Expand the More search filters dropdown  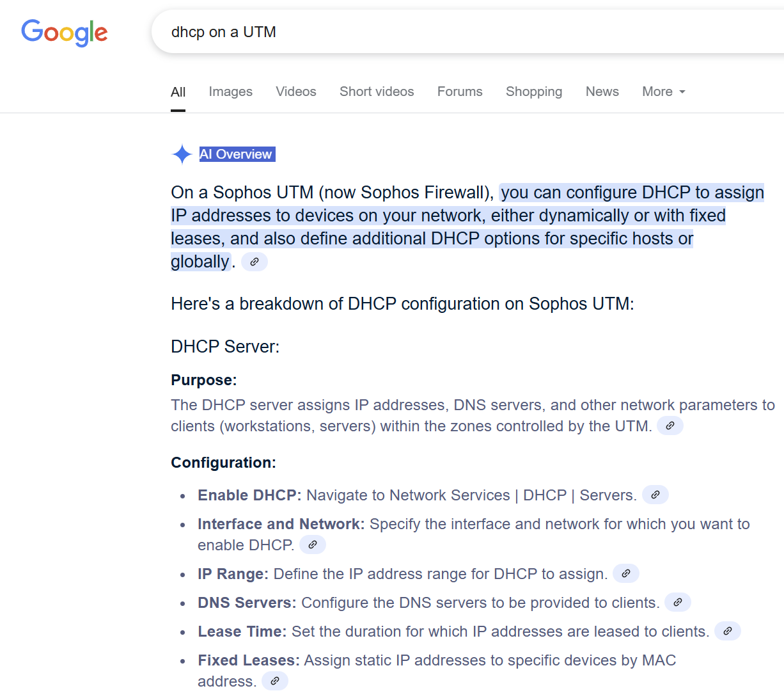[663, 91]
